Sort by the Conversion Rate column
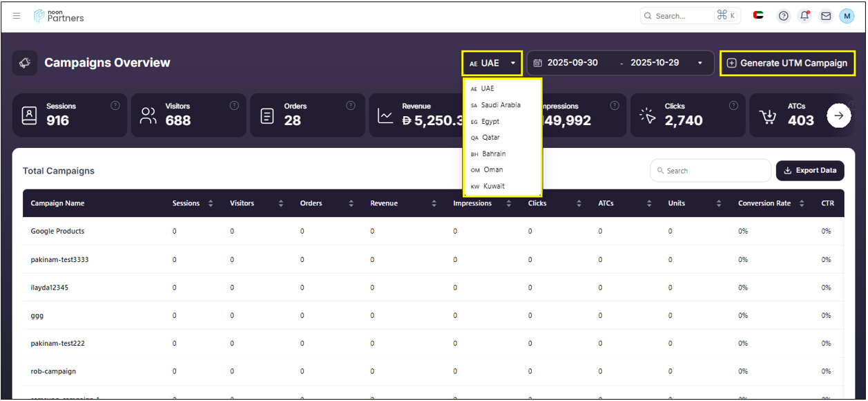This screenshot has width=868, height=401. [x=802, y=203]
